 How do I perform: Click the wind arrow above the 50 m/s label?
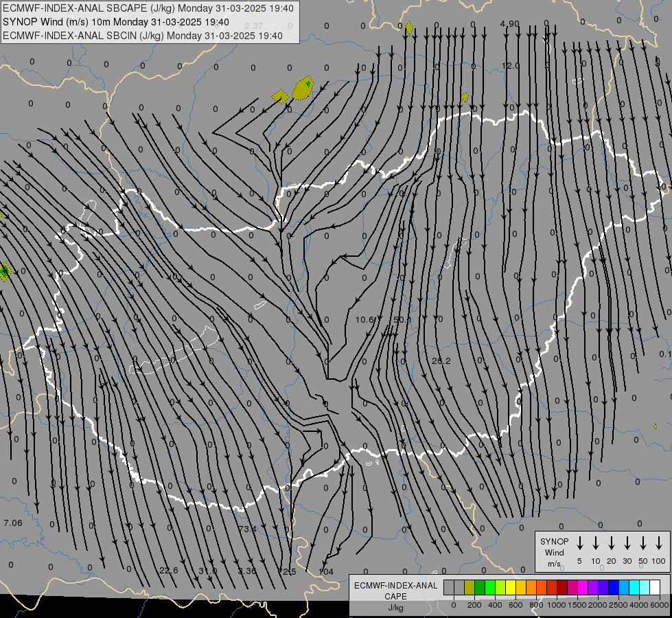[643, 543]
